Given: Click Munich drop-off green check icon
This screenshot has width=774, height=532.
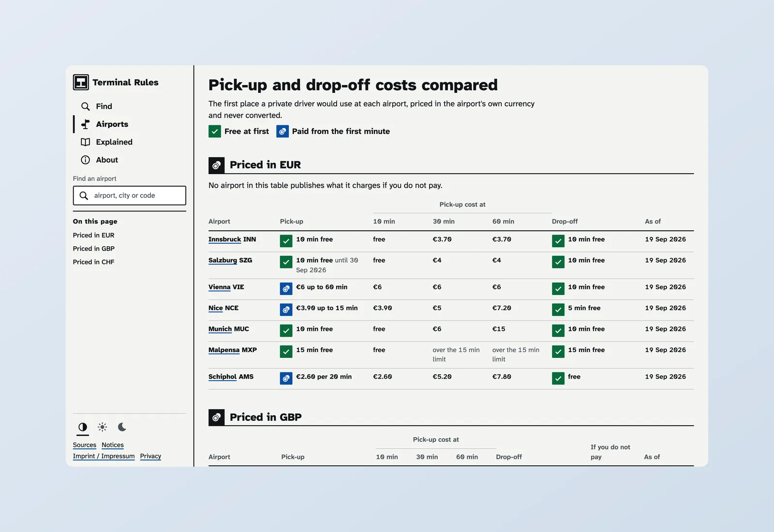Looking at the screenshot, I should coord(558,330).
